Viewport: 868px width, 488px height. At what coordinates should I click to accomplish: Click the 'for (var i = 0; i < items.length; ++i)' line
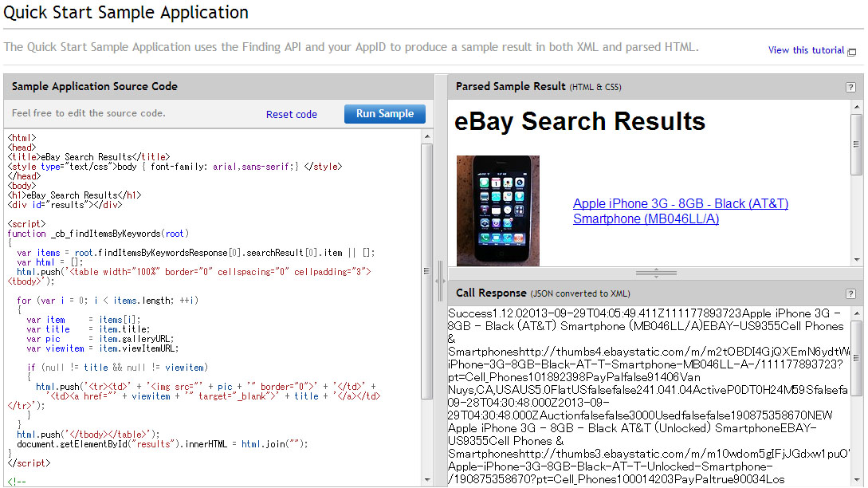tap(108, 301)
